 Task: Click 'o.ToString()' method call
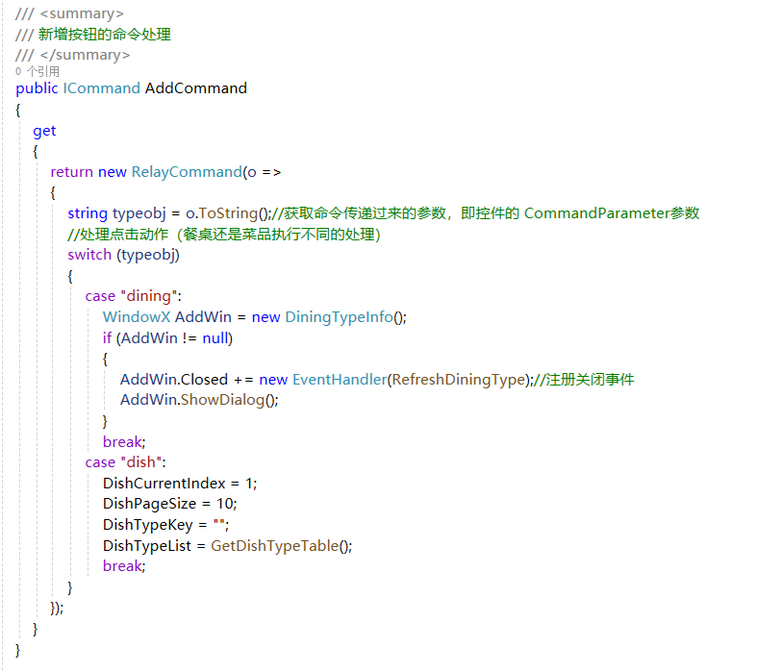point(227,213)
